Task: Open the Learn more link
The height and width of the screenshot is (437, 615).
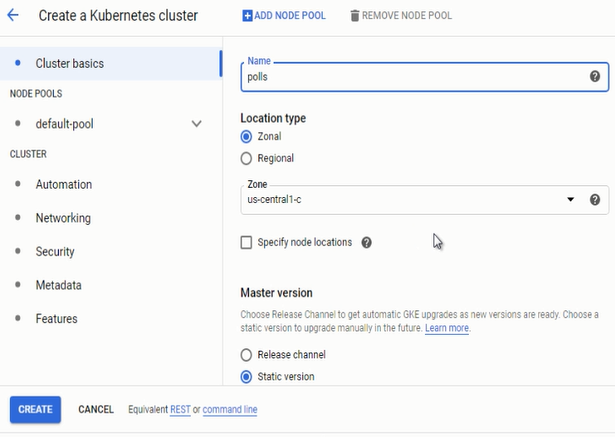Action: click(x=447, y=328)
